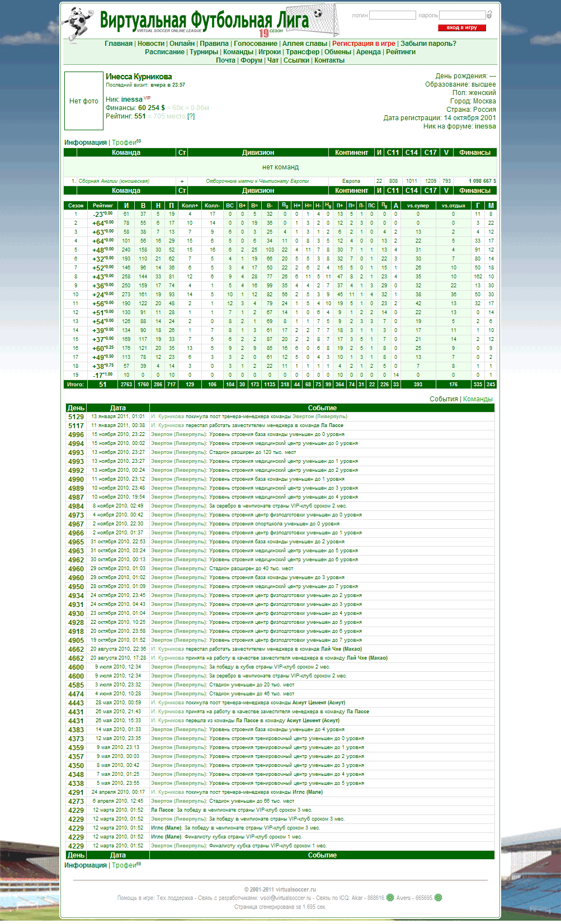Click the date '13 января 2011, 01:01'
Viewport: 561px width, 924px height.
click(x=118, y=416)
